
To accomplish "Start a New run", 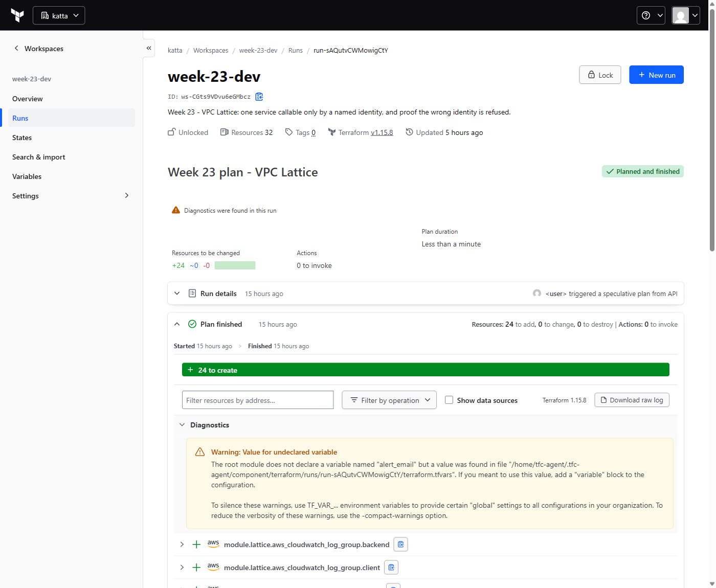I will [656, 75].
